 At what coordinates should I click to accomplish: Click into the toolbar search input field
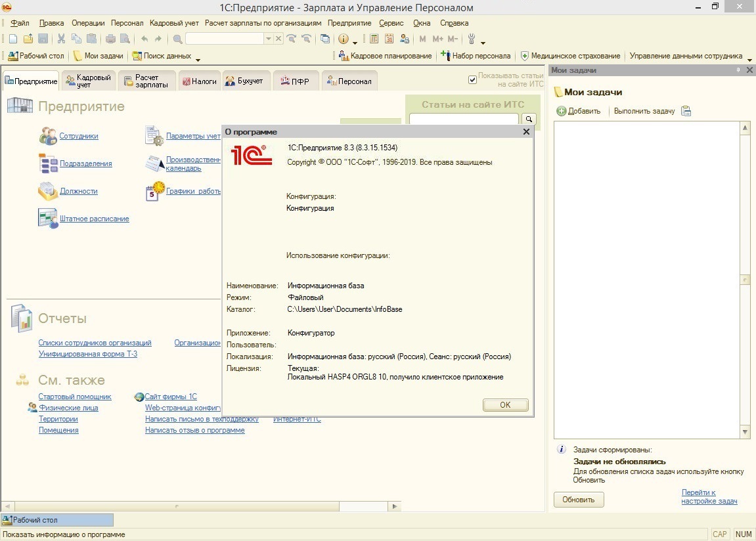225,39
